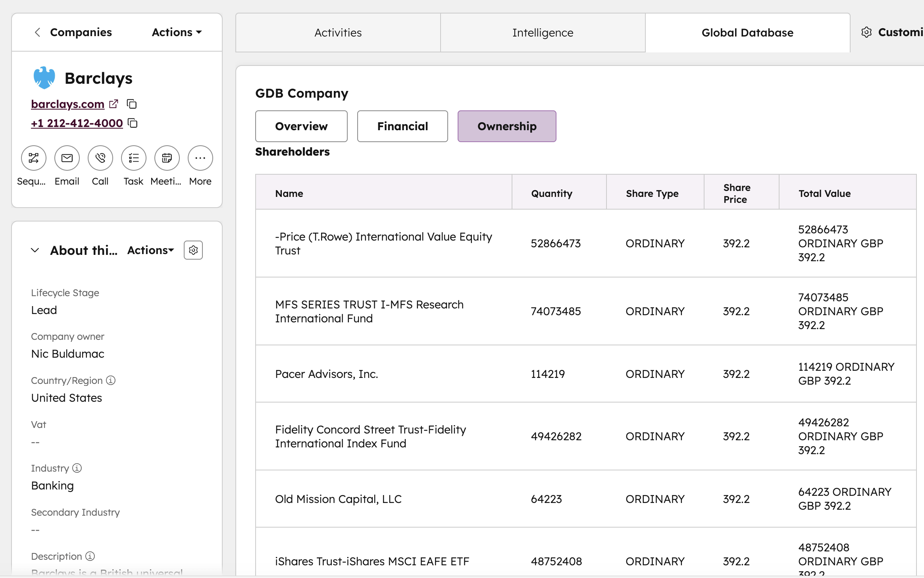Click the Shareholders heading
Screen dimensions: 924x578
tap(293, 152)
